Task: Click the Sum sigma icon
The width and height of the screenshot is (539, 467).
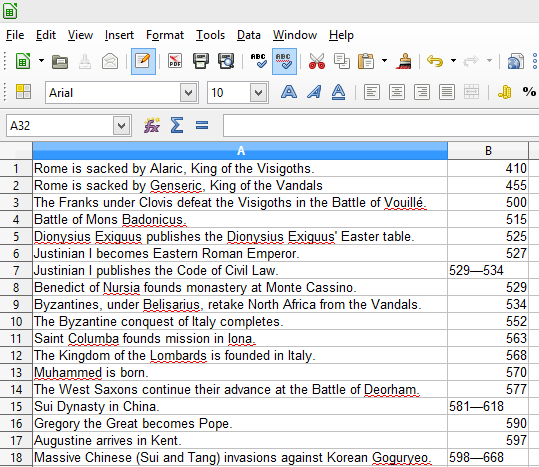Action: pos(177,125)
